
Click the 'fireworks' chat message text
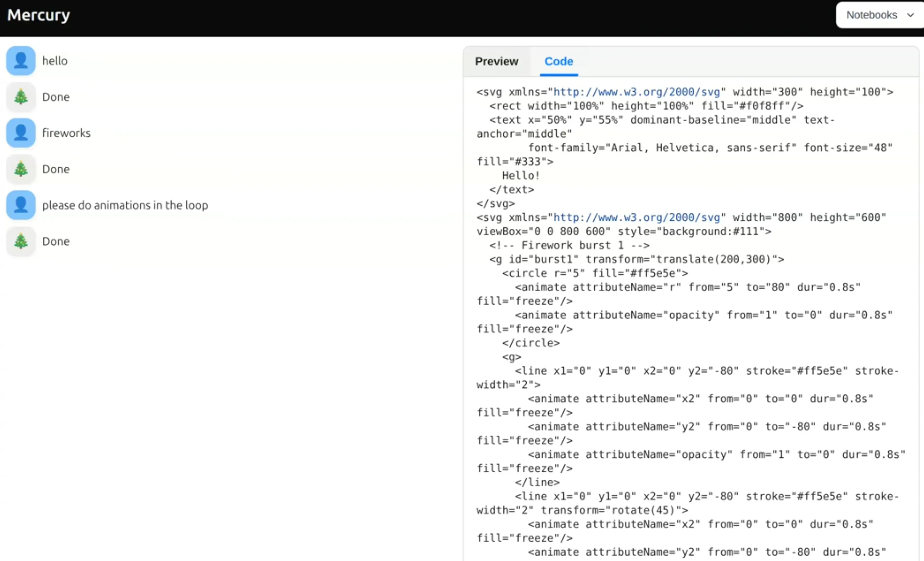click(66, 133)
